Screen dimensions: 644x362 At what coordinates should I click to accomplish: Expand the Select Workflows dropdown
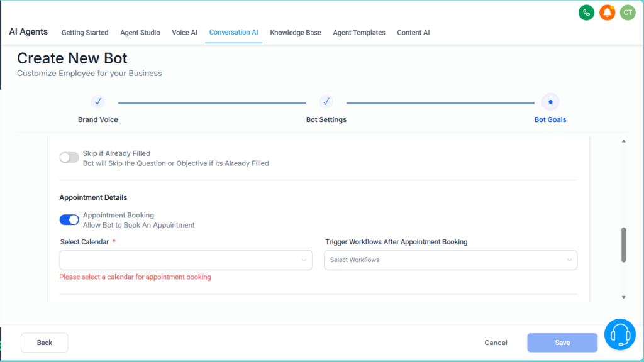[450, 260]
